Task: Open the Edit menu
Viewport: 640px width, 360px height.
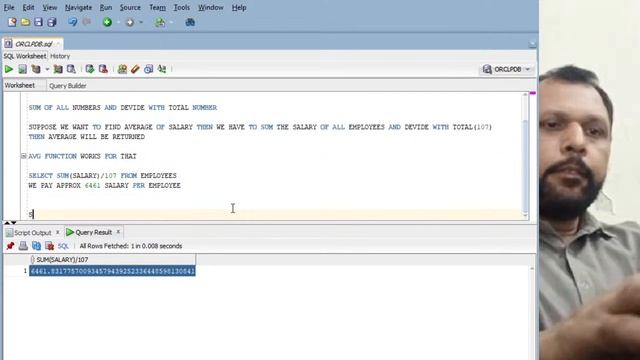Action: [x=28, y=7]
